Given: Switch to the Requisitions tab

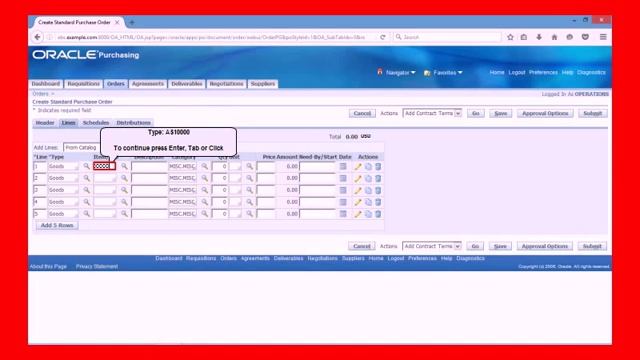Looking at the screenshot, I should tap(83, 84).
